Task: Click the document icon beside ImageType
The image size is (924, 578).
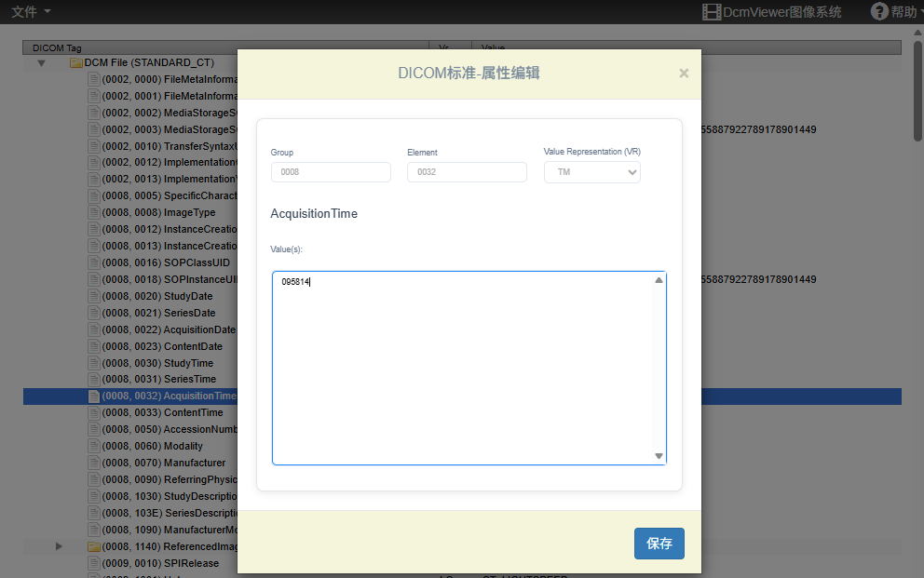Action: (93, 212)
